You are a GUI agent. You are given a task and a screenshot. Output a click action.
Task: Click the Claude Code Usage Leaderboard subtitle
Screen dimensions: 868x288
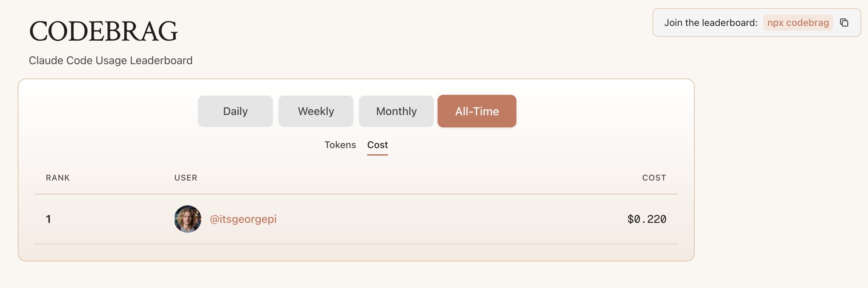(x=111, y=60)
